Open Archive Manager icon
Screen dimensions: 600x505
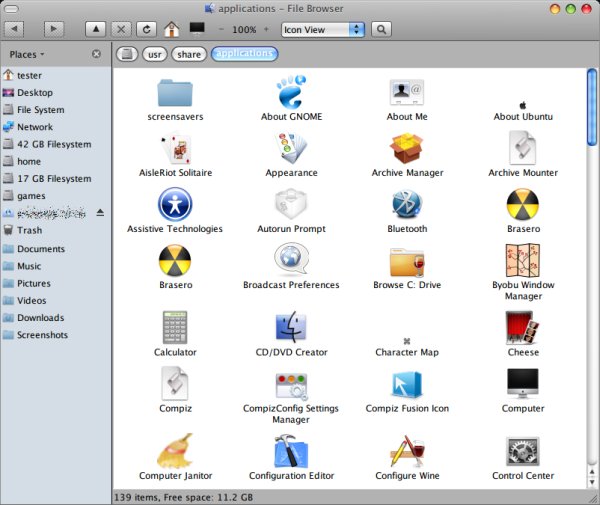[407, 149]
